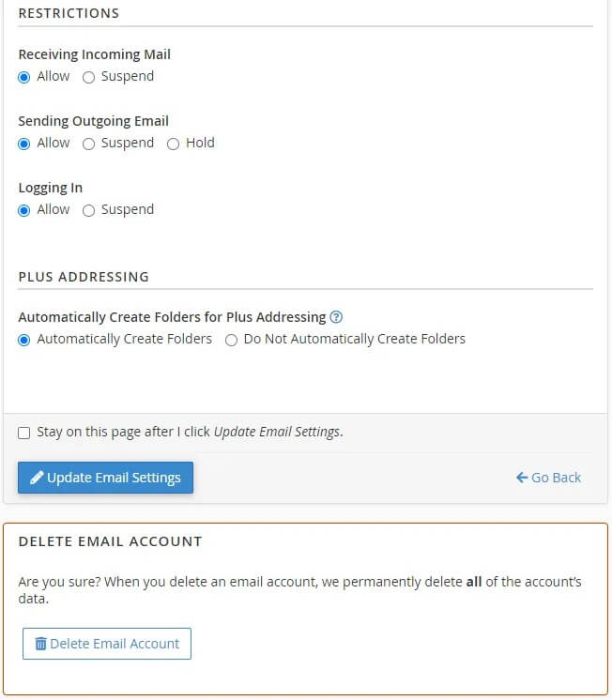Click the Plus Addressing section heading
Screen dimensions: 612x700
pyautogui.click(x=84, y=277)
